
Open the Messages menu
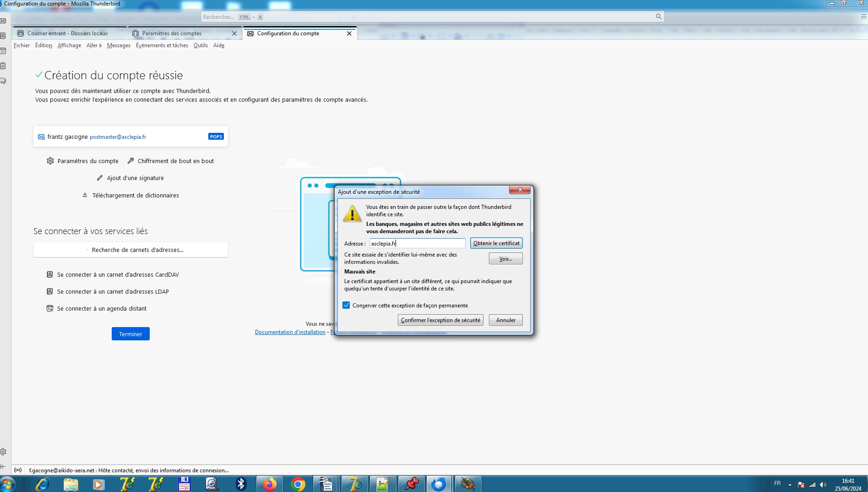(119, 45)
